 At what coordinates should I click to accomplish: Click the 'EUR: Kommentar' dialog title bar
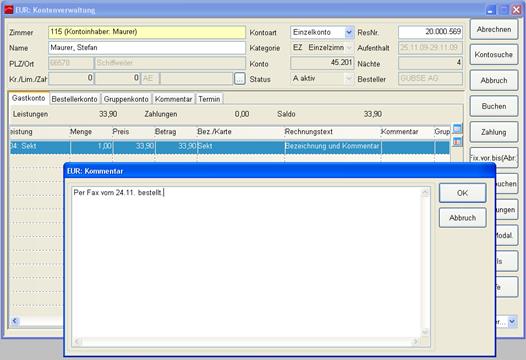pos(279,171)
